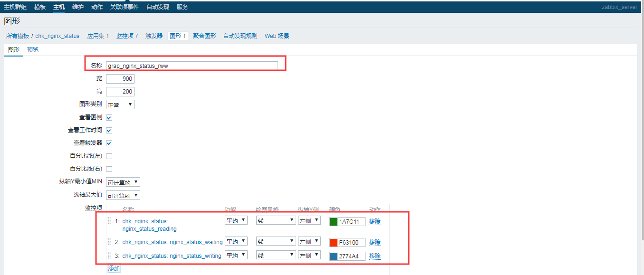Screen dimensions: 644x275
Task: Open chk_nginx_status: nginx_status_writing item link
Action: coord(172,256)
